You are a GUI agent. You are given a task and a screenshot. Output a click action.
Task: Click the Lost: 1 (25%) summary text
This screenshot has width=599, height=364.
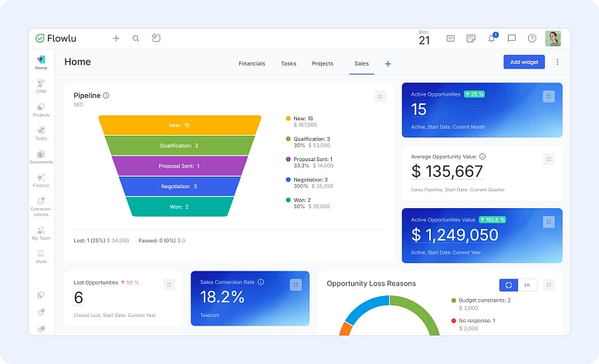point(101,241)
